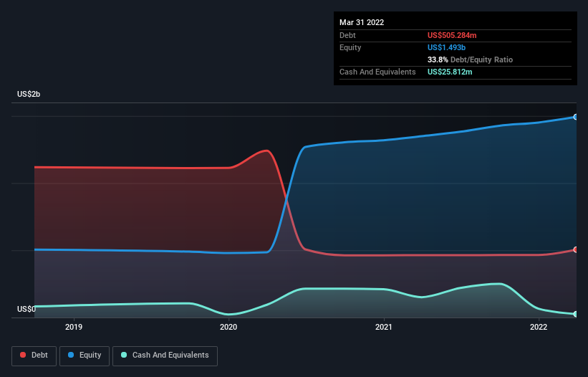588x377 pixels.
Task: Click the US$2b axis label
Action: (x=29, y=94)
